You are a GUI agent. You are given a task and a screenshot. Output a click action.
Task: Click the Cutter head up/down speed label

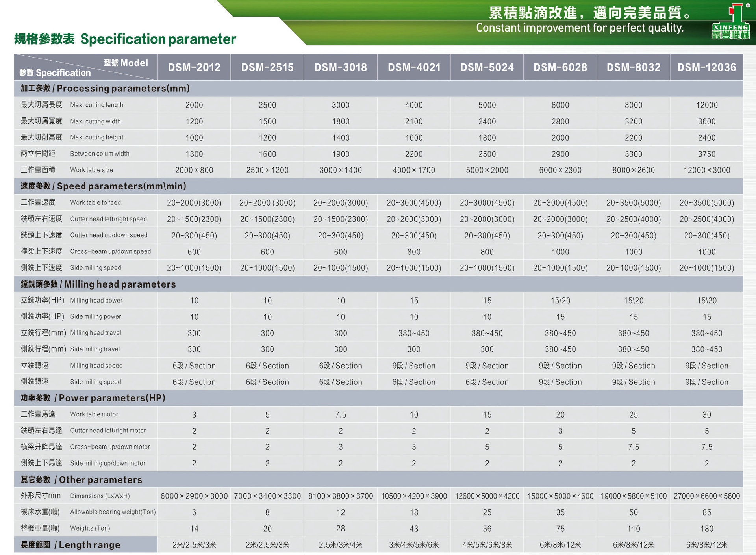click(x=109, y=235)
